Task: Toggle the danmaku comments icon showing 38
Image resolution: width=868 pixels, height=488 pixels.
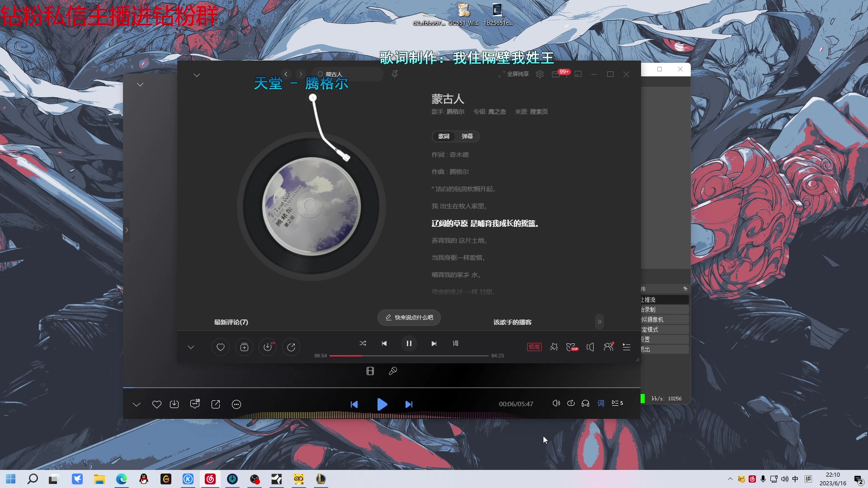Action: (194, 404)
